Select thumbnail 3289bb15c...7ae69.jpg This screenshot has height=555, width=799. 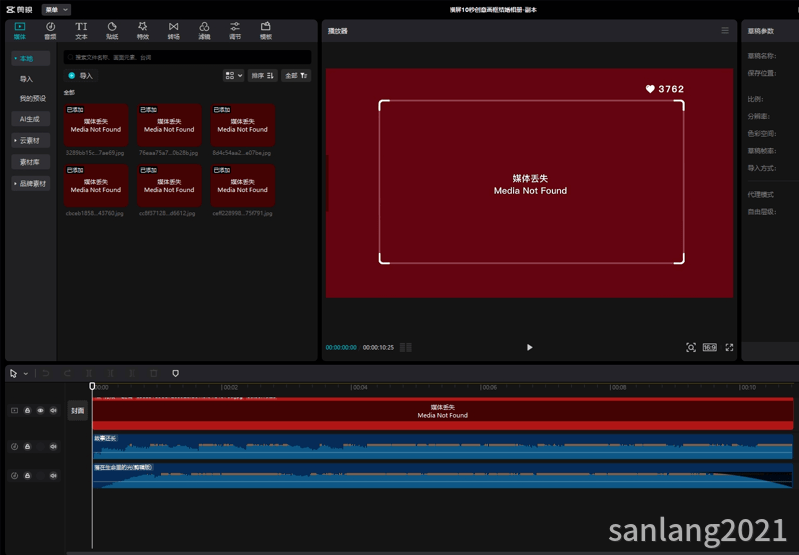pos(96,125)
